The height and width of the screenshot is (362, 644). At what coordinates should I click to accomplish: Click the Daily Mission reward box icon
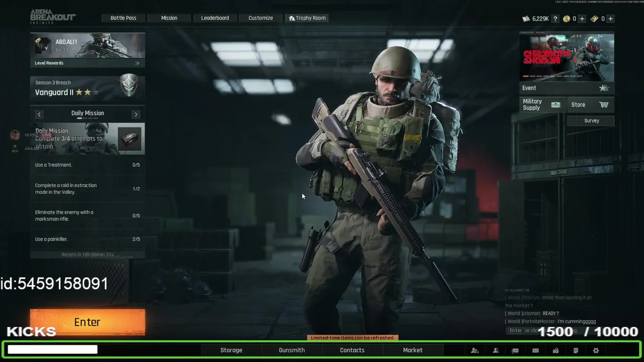pos(129,138)
